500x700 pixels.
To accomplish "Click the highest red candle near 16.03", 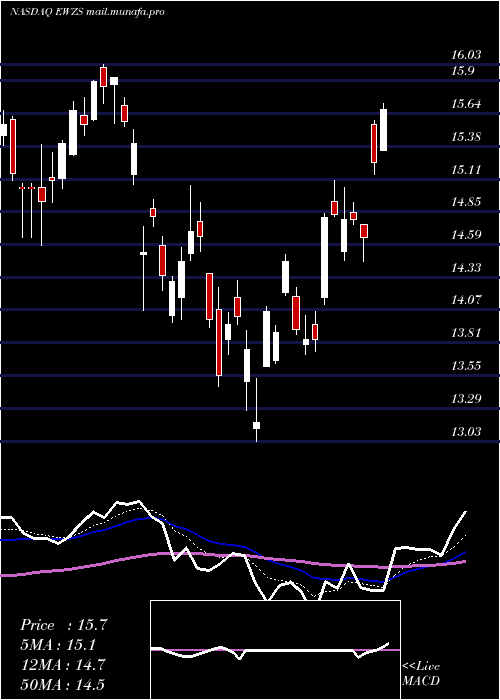I will pos(104,76).
